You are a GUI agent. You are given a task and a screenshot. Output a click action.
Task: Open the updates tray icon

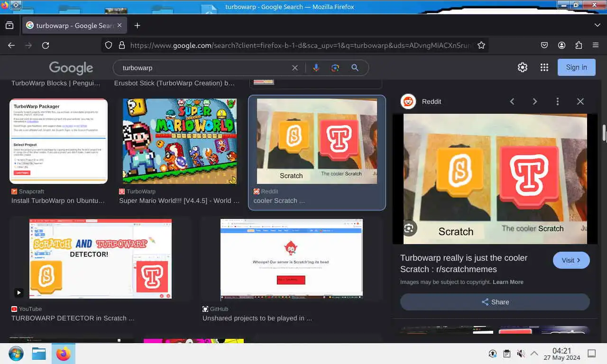(x=493, y=354)
